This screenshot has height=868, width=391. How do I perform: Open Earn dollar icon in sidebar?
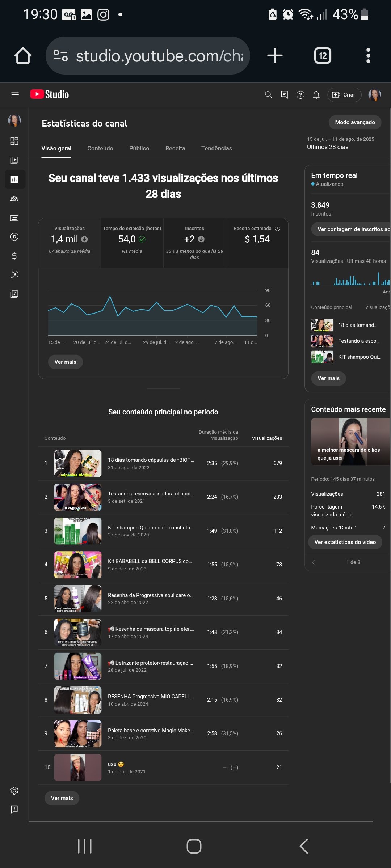pos(14,256)
